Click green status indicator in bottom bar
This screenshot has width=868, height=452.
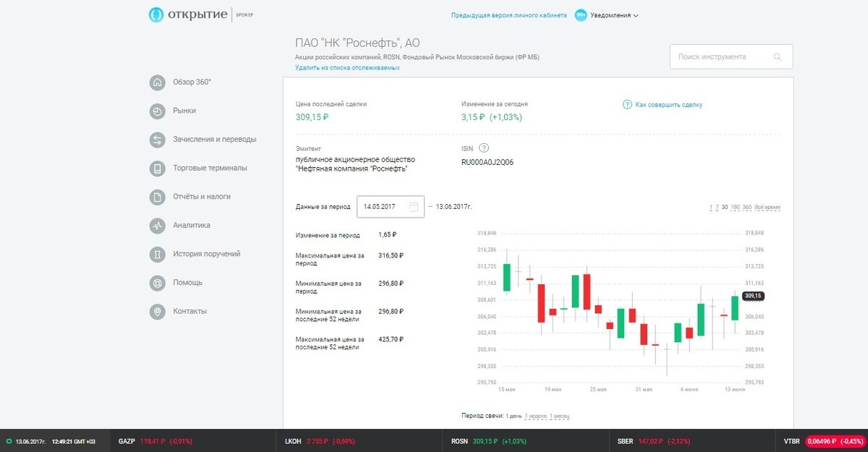[9, 440]
